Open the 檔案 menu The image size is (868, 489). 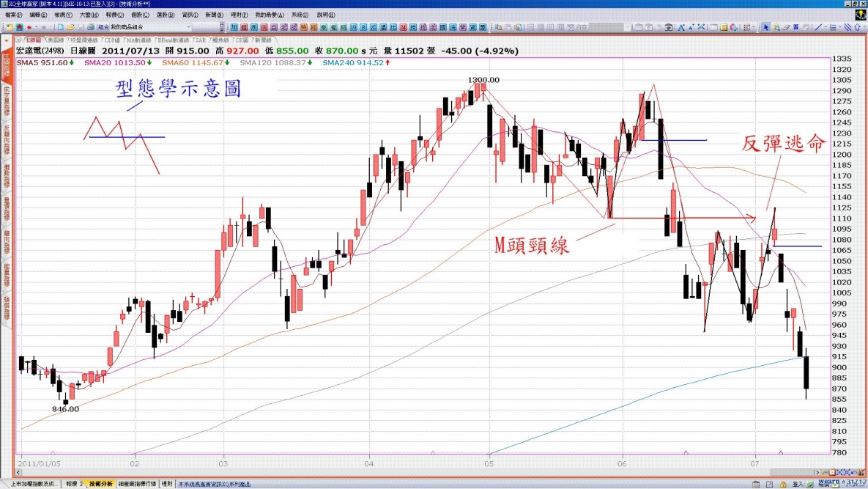[x=13, y=15]
